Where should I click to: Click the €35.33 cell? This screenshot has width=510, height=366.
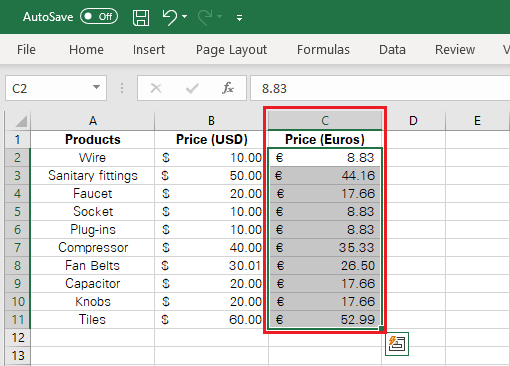[x=325, y=247]
